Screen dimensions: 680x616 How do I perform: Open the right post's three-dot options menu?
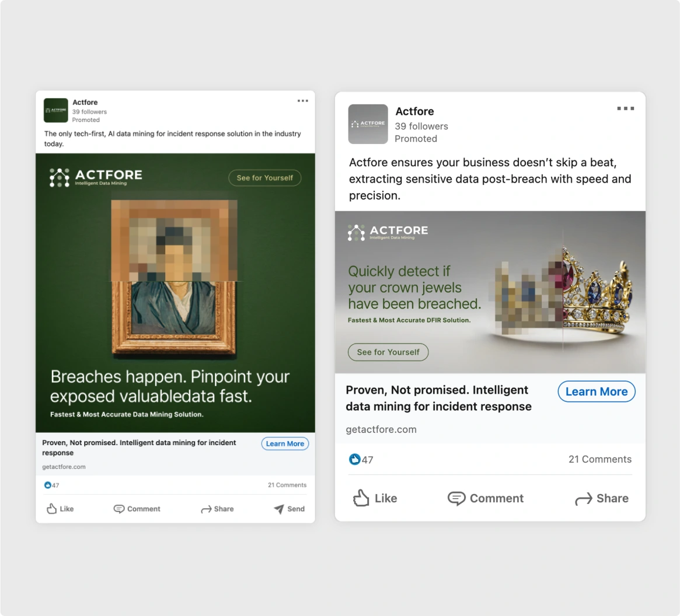pyautogui.click(x=625, y=108)
